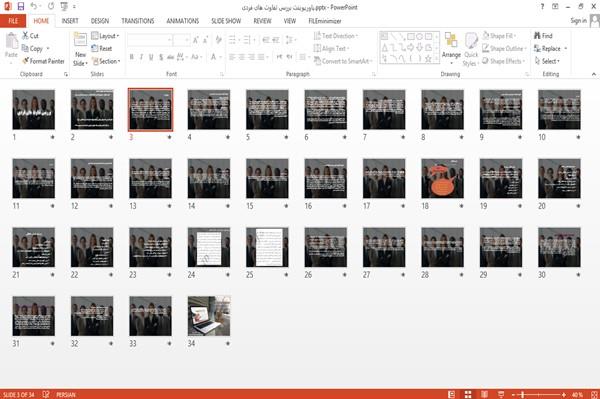Open Quick Styles gallery
This screenshot has height=399, width=600.
click(471, 49)
